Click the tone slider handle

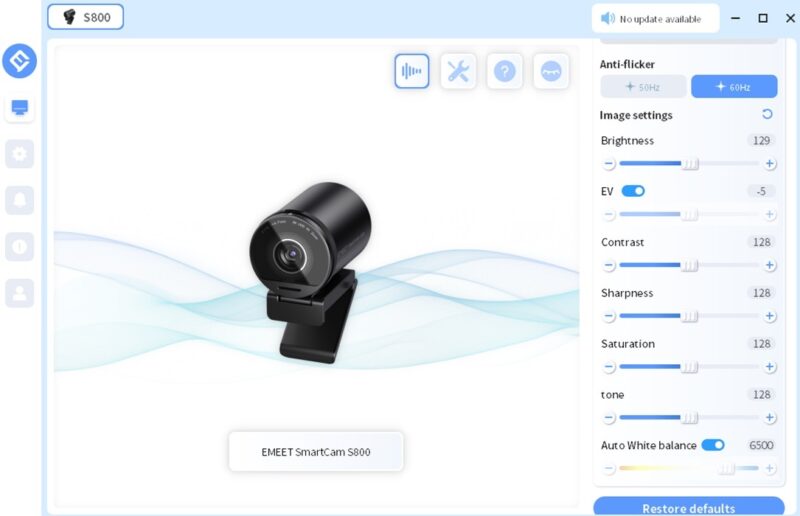[x=689, y=418]
